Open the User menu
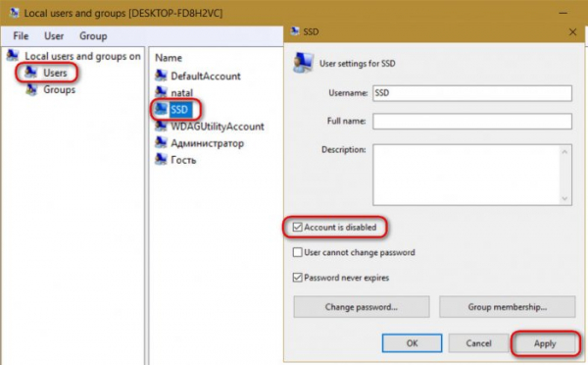 (x=54, y=36)
